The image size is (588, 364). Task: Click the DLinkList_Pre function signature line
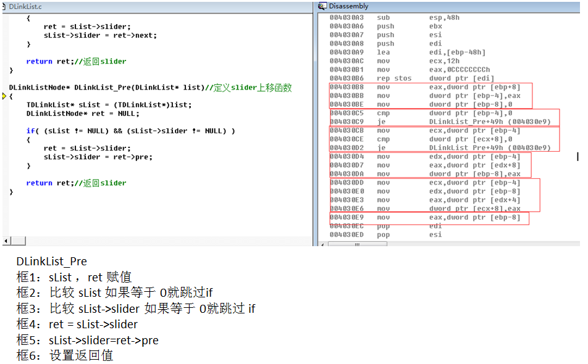[150, 88]
